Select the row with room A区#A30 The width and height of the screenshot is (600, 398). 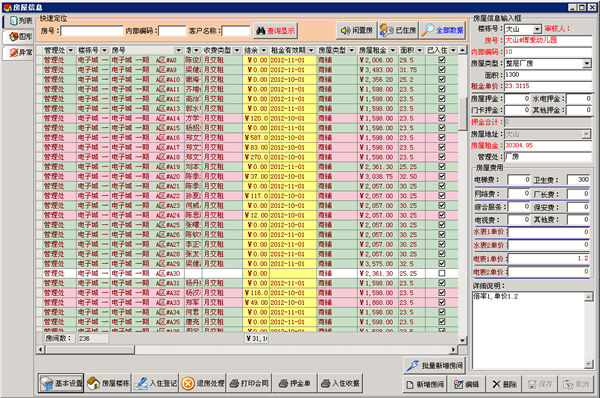coord(247,273)
